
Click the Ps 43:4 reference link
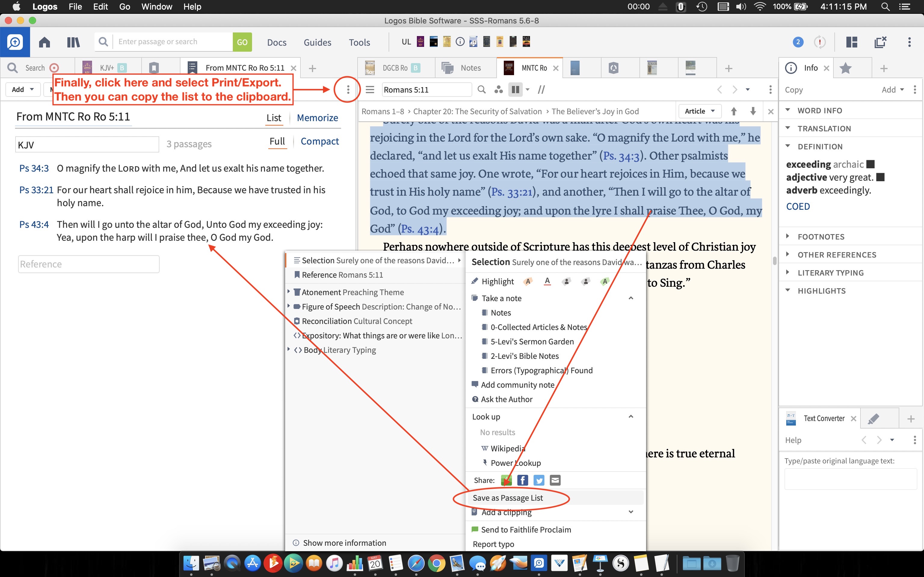click(34, 224)
